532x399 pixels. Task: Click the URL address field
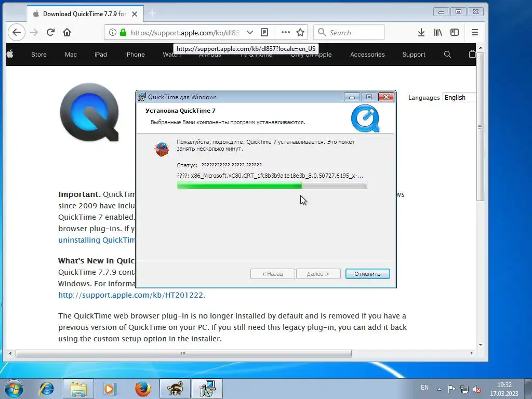click(x=185, y=33)
